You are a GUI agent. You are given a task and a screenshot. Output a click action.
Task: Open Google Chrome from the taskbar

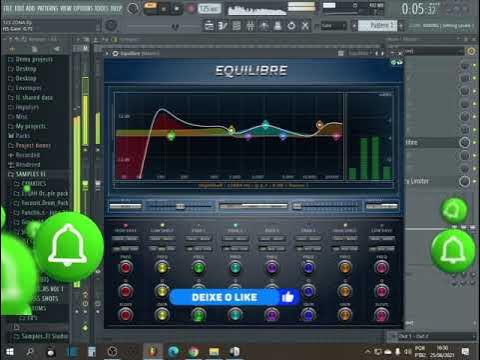(193, 352)
